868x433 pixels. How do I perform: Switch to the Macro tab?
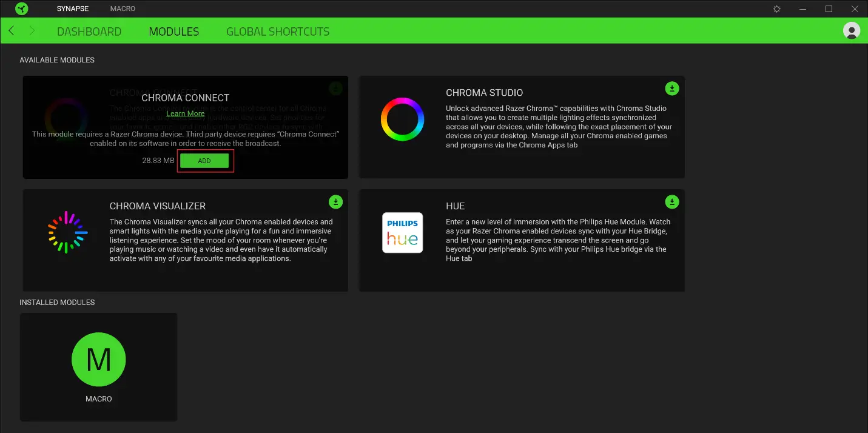123,9
